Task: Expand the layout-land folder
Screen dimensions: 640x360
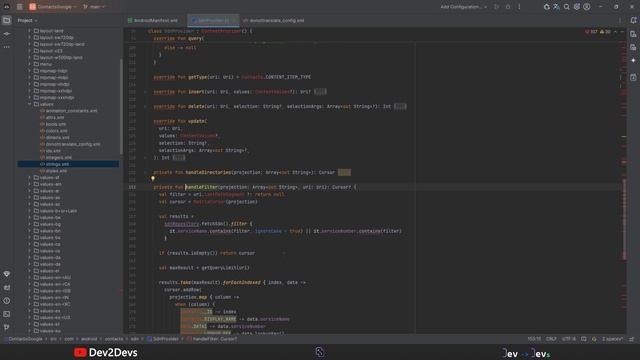Action: click(29, 31)
